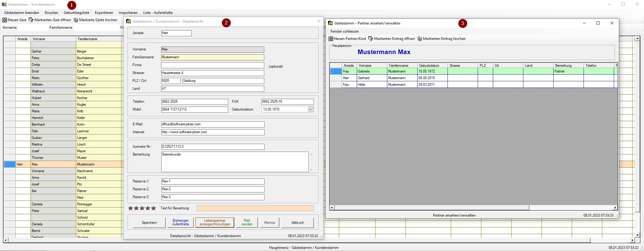
Task: Click into the Firma input field
Action: tap(213, 65)
